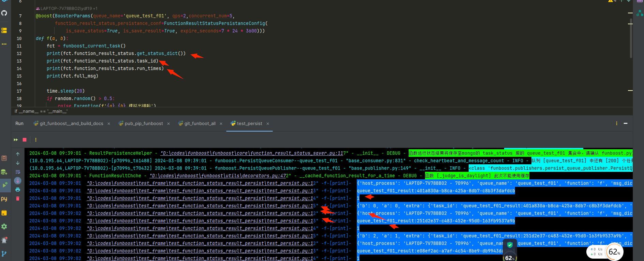This screenshot has width=644, height=261.
Task: Open the purple grid right-sidebar icon
Action: [640, 1]
